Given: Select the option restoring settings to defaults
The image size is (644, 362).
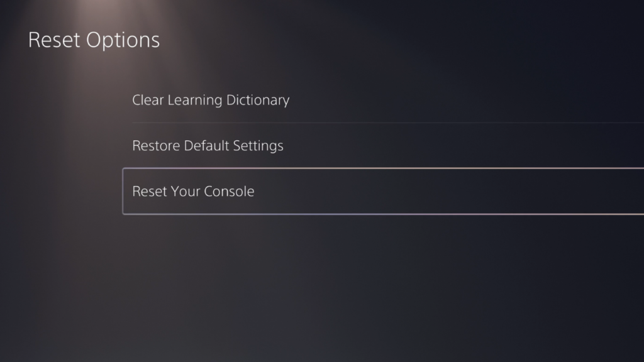Looking at the screenshot, I should point(383,146).
